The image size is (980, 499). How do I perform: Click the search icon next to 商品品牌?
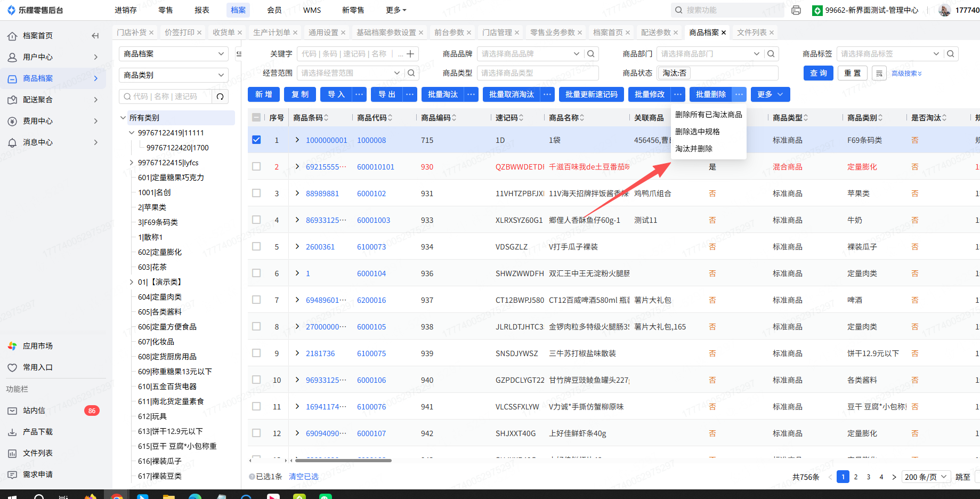(x=591, y=54)
